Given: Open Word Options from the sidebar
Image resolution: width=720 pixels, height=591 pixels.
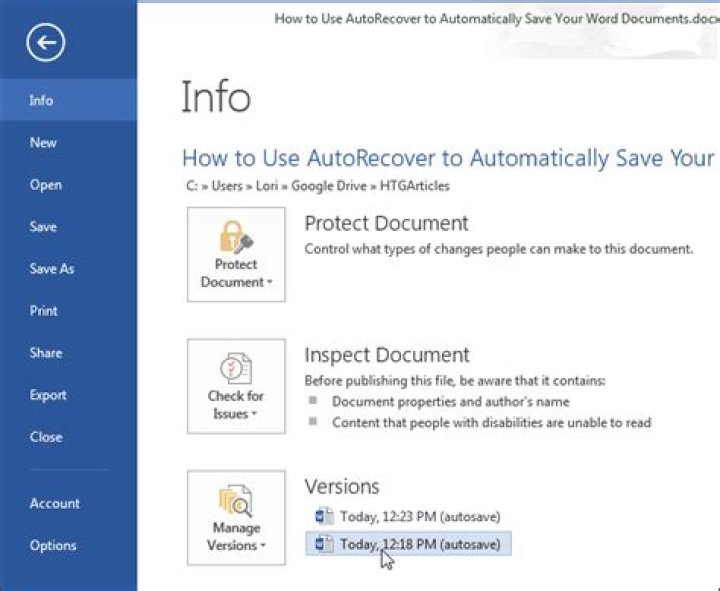Looking at the screenshot, I should [x=68, y=546].
